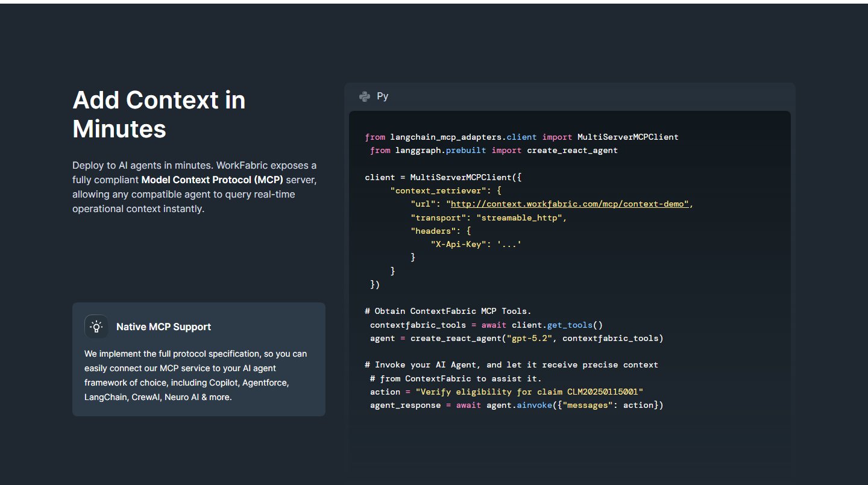This screenshot has width=868, height=485.
Task: Click the Python logo icon
Action: tap(364, 96)
